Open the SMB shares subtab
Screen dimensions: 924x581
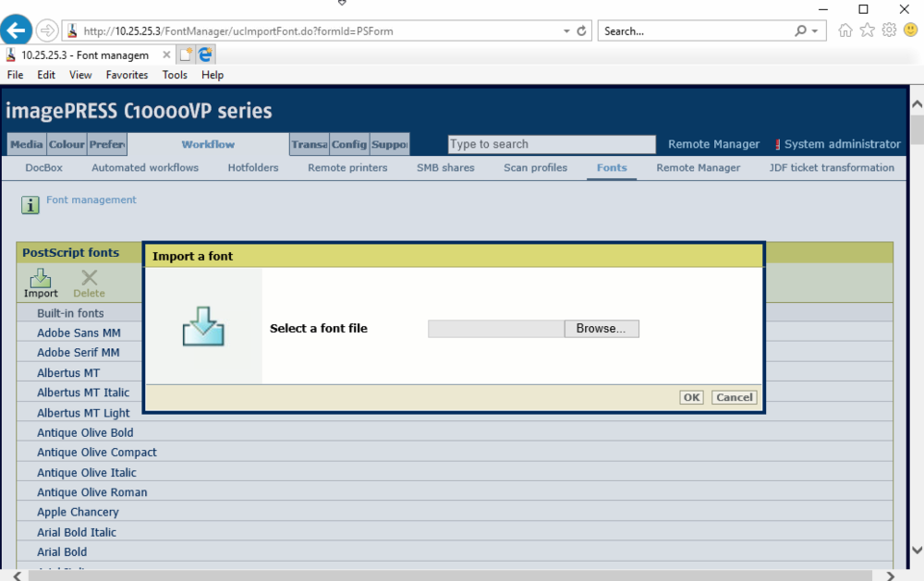tap(445, 168)
